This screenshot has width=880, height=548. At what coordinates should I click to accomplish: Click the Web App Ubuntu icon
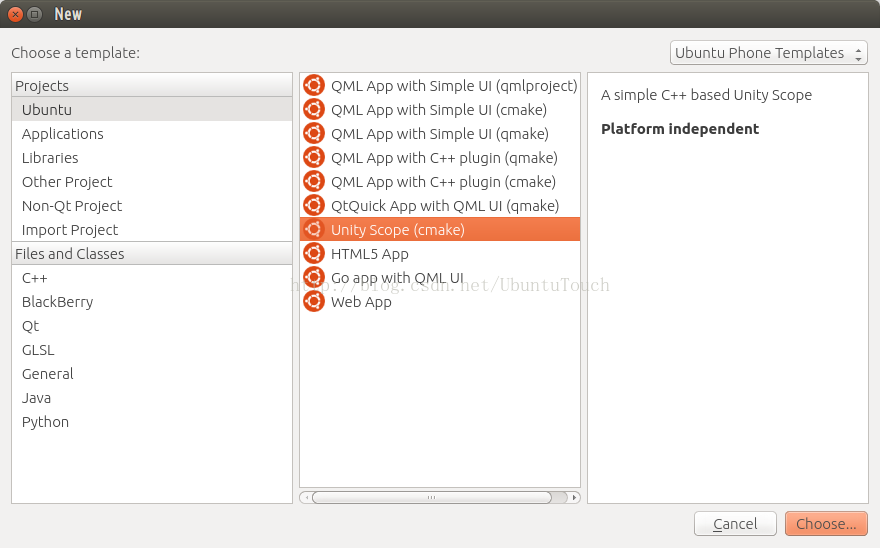(x=314, y=302)
